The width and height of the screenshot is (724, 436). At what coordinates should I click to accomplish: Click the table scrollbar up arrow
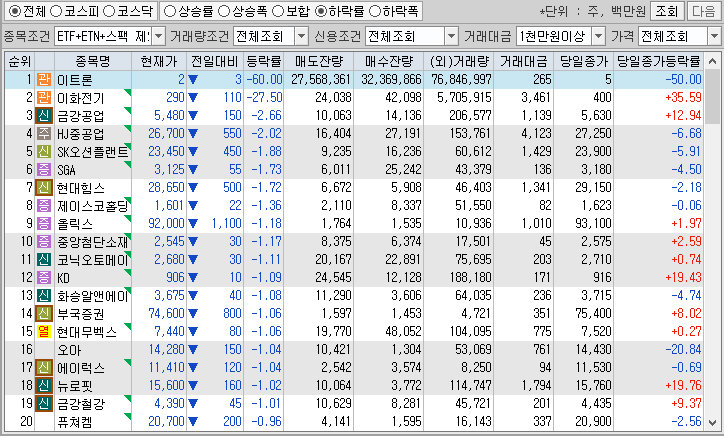[x=713, y=61]
